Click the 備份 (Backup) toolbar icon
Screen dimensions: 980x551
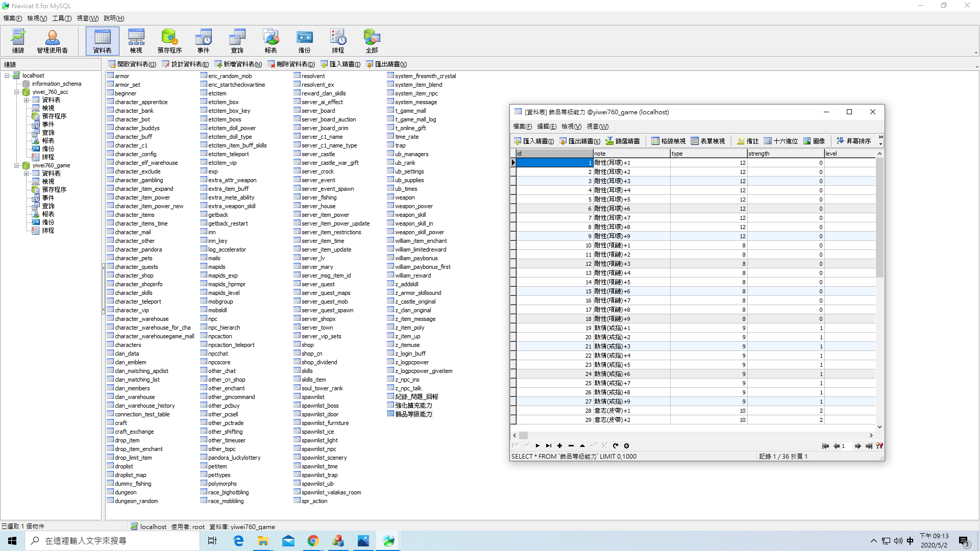304,41
